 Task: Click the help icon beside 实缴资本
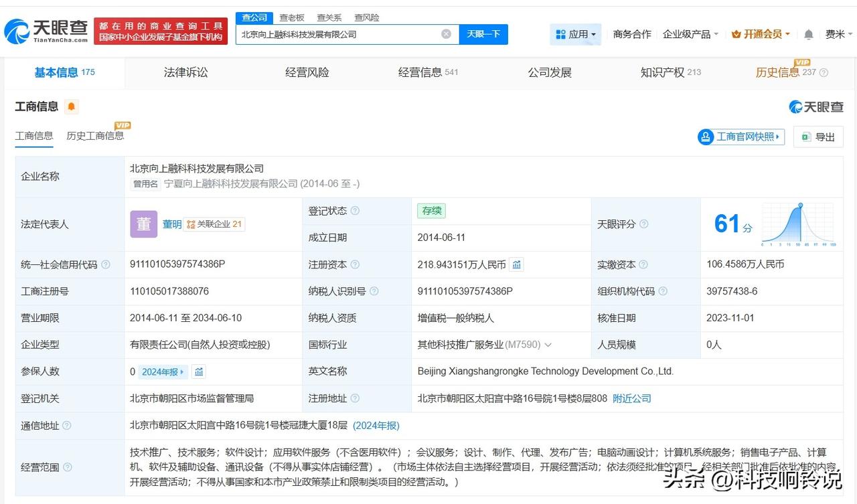pyautogui.click(x=643, y=265)
